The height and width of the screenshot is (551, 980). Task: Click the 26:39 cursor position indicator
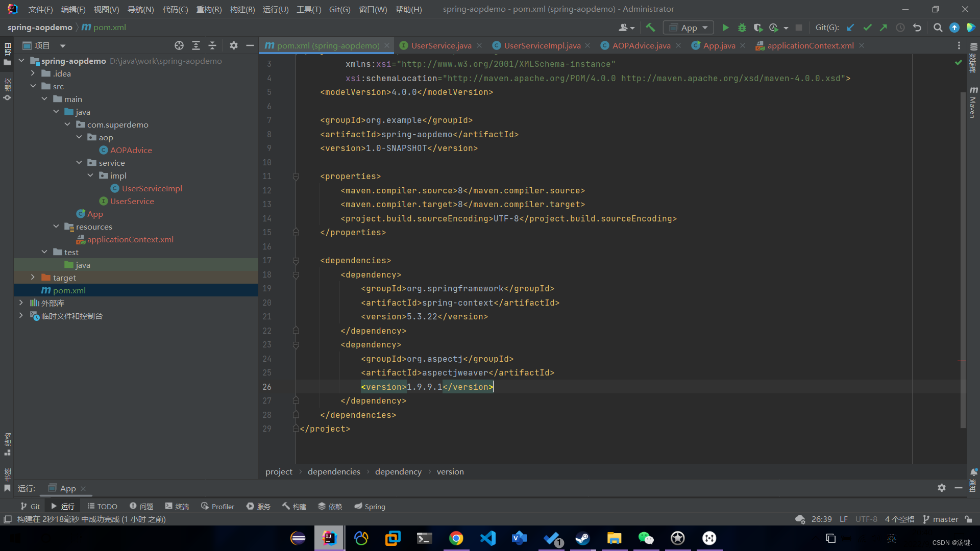(x=821, y=519)
